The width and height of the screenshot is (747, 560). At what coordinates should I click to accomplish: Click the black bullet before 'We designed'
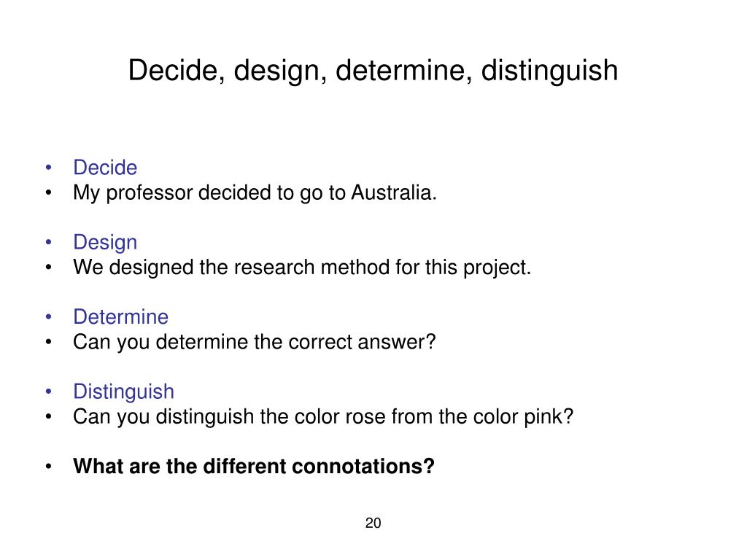coord(48,267)
